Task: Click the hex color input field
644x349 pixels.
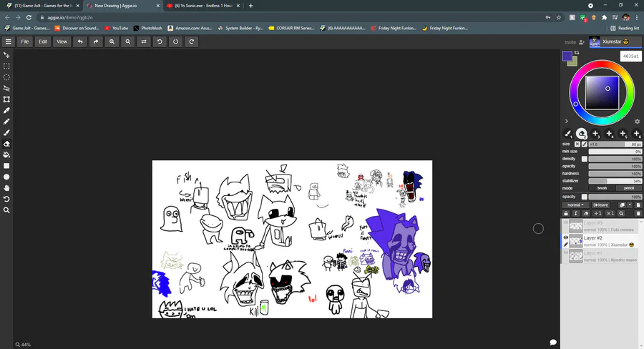Action: click(630, 56)
